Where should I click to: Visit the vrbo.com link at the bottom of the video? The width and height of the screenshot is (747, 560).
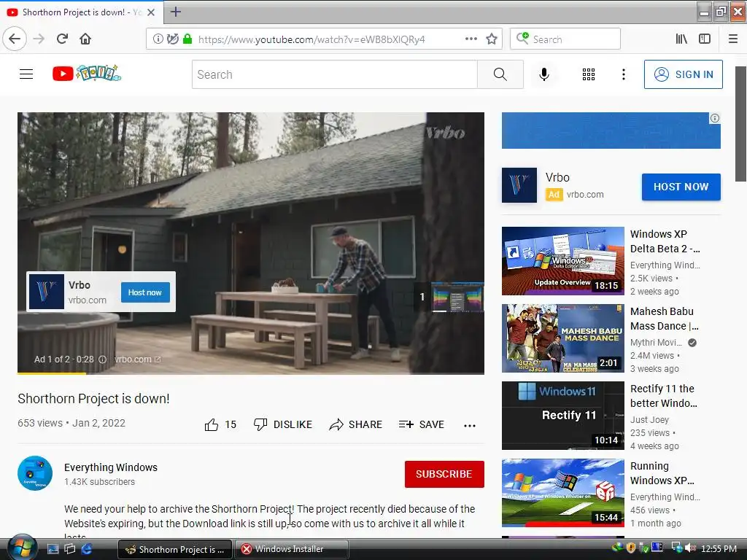[137, 359]
